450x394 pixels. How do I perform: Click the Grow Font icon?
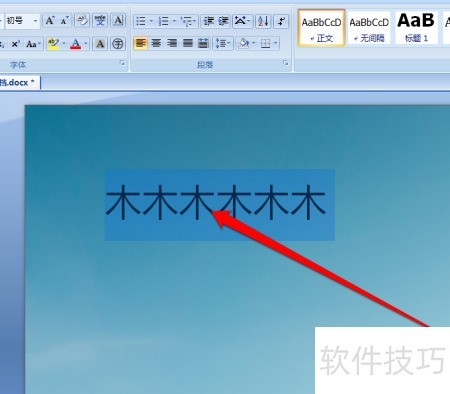pos(50,21)
